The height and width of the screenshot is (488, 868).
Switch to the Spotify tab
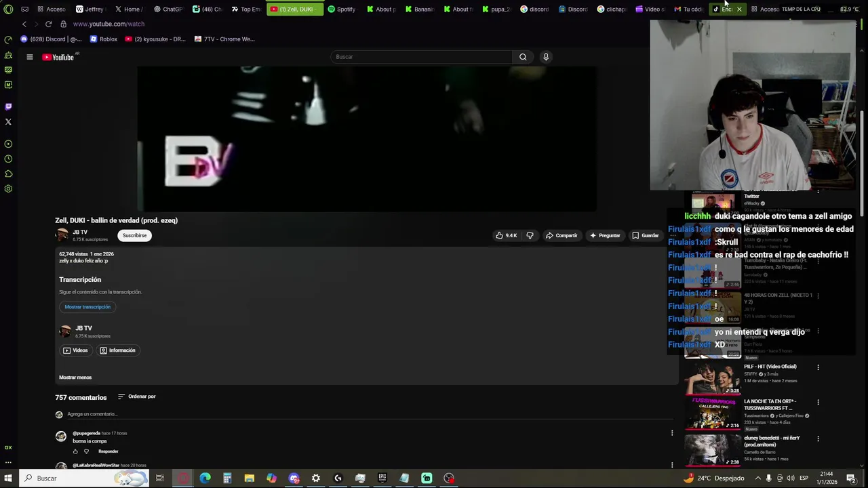tap(341, 9)
